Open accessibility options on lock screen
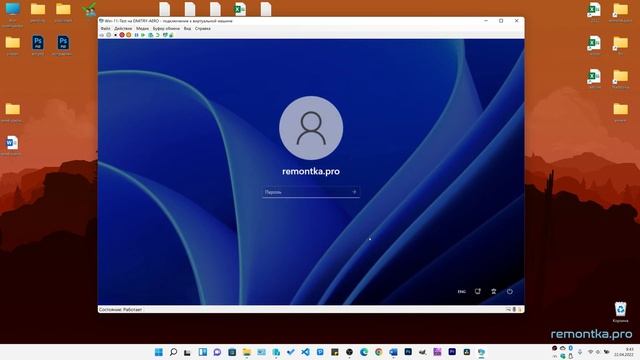Viewport: 640px width, 360px height. (493, 291)
